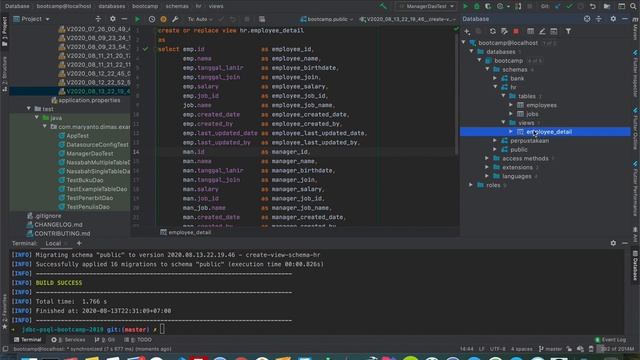
Task: Toggle Structure tool window side tab
Action: click(4, 73)
